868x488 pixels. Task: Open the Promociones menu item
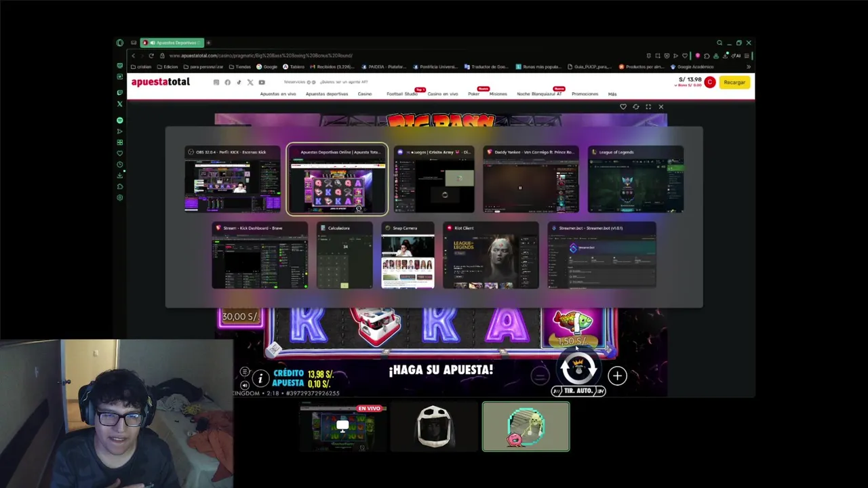(x=585, y=94)
